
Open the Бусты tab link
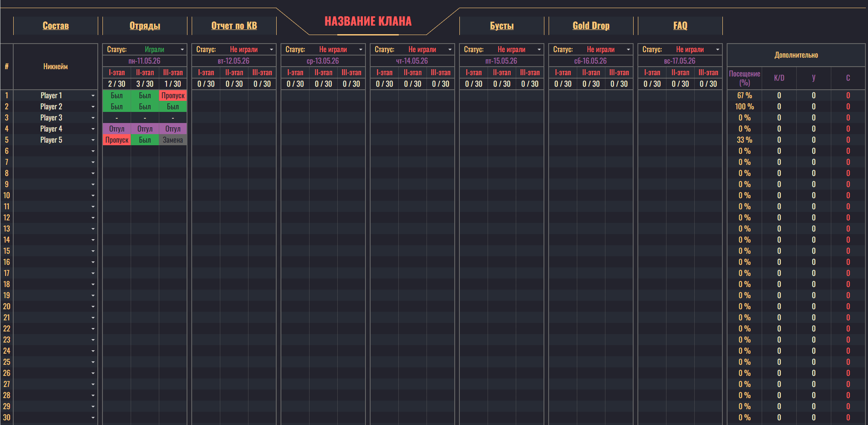502,26
